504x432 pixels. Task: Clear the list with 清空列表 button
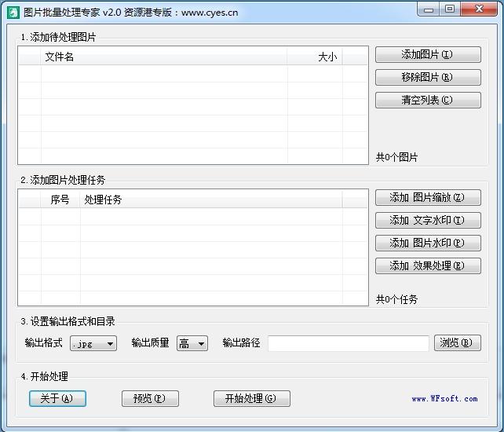428,101
